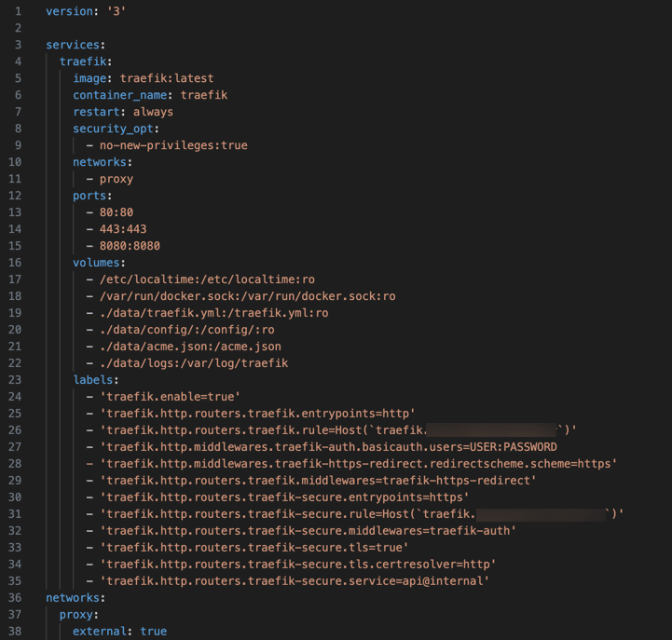Click the '443:443' port mapping
Image resolution: width=672 pixels, height=640 pixels.
tap(123, 229)
